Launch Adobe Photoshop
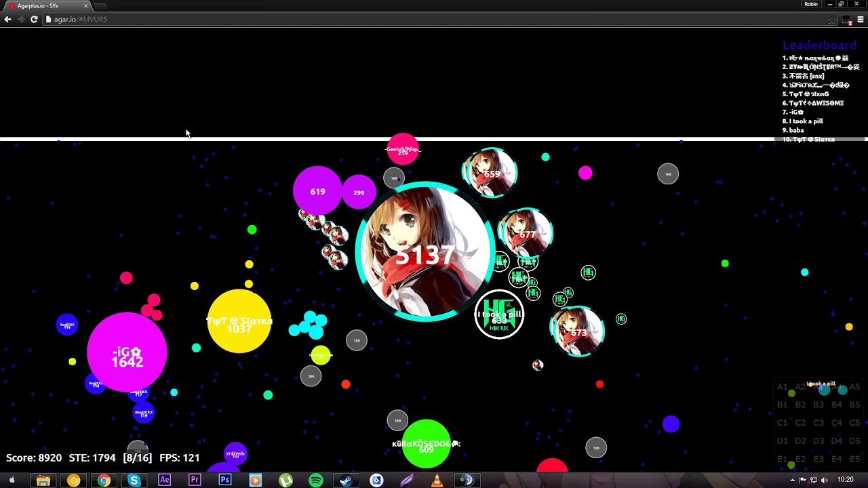 (x=224, y=480)
